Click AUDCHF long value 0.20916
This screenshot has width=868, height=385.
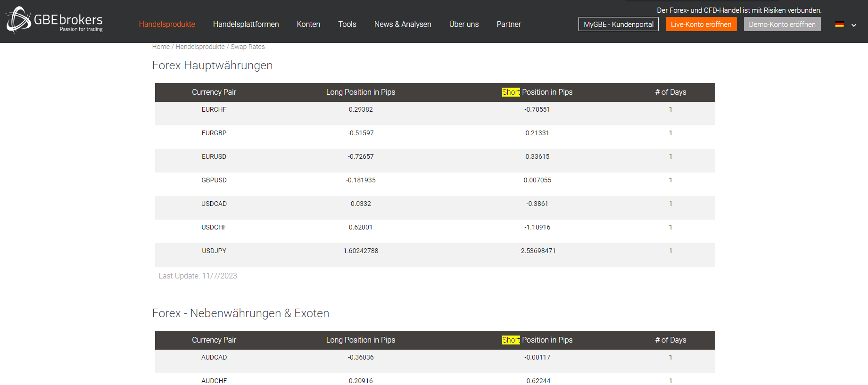(x=361, y=381)
